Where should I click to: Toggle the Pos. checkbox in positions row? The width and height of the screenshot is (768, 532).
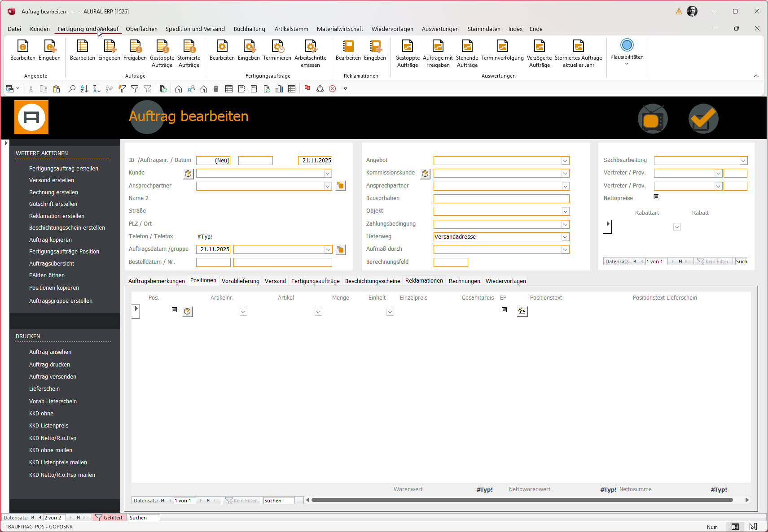pyautogui.click(x=174, y=310)
